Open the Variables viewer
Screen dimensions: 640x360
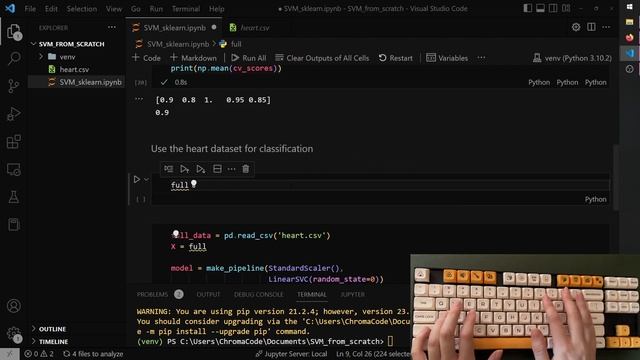coord(447,58)
